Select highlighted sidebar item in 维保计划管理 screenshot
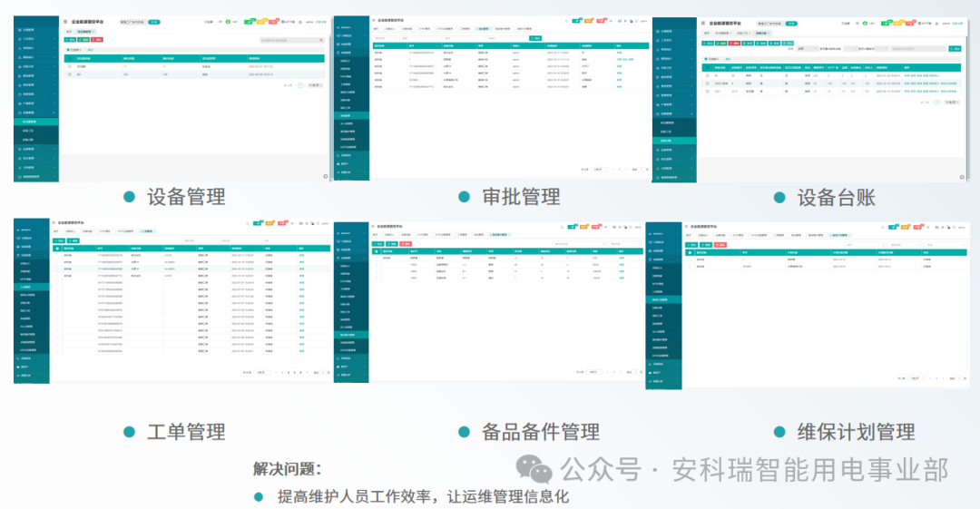 click(664, 299)
